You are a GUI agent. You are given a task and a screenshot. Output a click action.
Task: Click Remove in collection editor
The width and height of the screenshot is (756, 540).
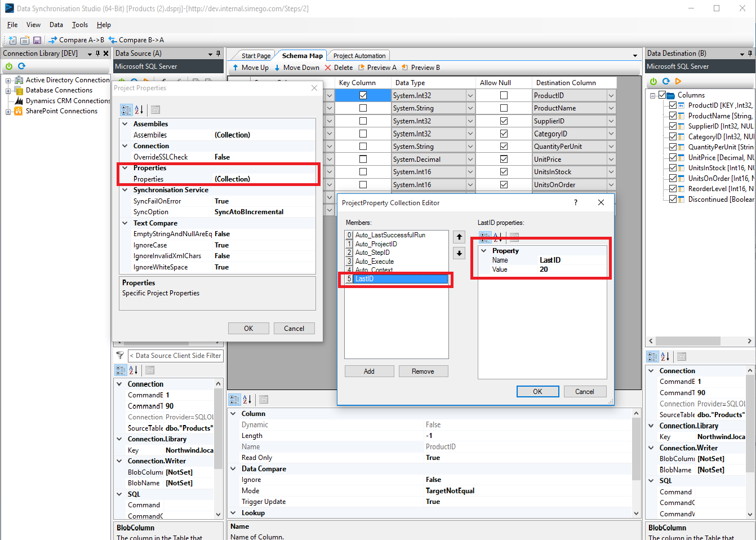click(x=423, y=371)
